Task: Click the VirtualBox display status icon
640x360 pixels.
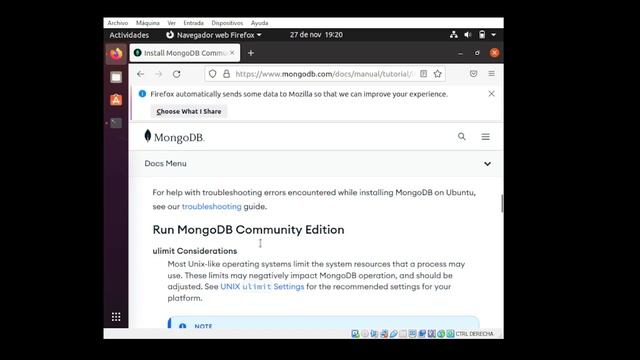Action: click(x=412, y=334)
